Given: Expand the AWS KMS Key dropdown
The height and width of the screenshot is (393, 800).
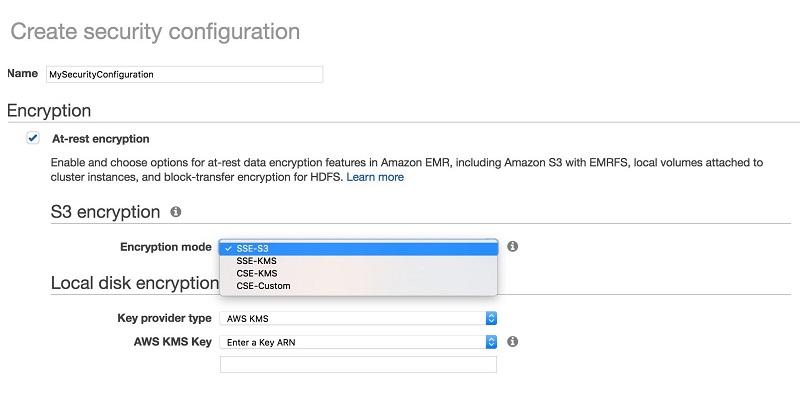Looking at the screenshot, I should click(358, 342).
